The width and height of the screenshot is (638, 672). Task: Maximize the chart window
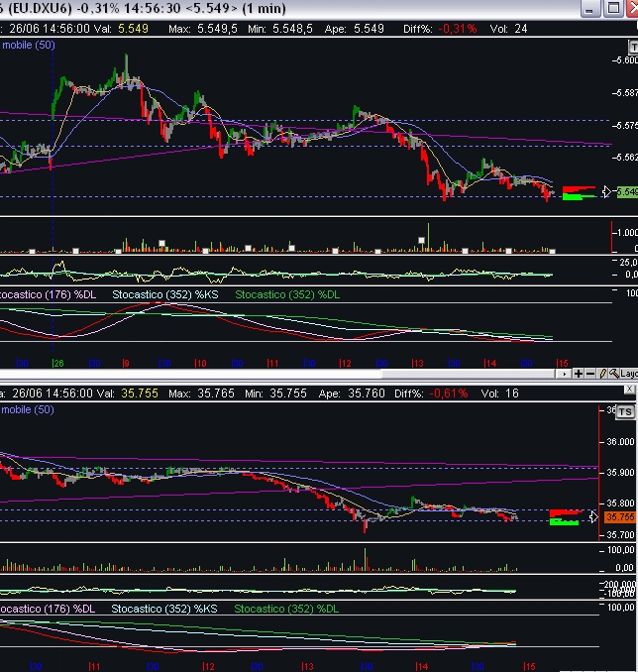(612, 9)
